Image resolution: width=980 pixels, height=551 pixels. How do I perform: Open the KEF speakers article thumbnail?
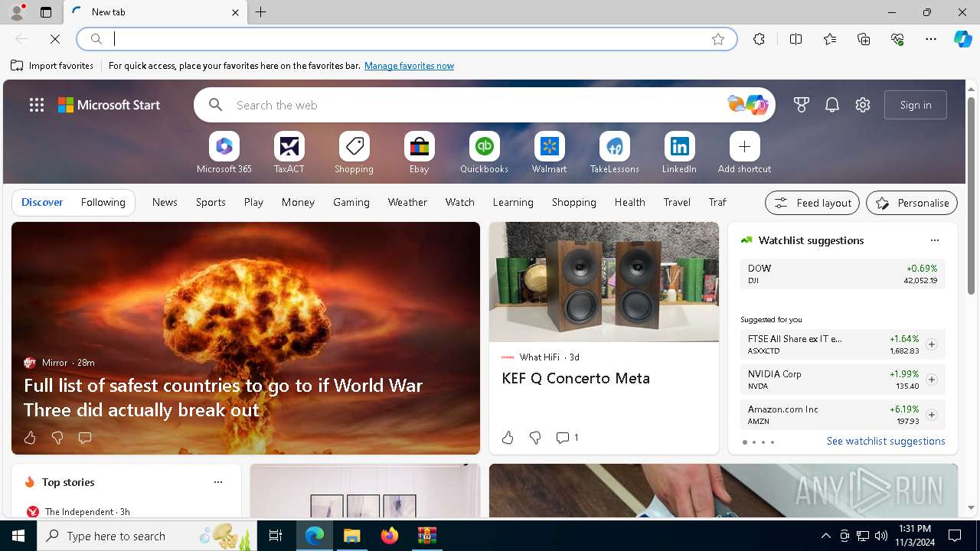[x=604, y=282]
